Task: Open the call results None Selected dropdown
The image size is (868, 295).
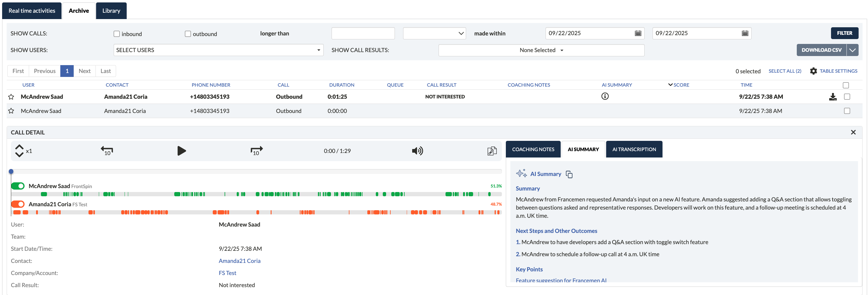Action: 541,50
